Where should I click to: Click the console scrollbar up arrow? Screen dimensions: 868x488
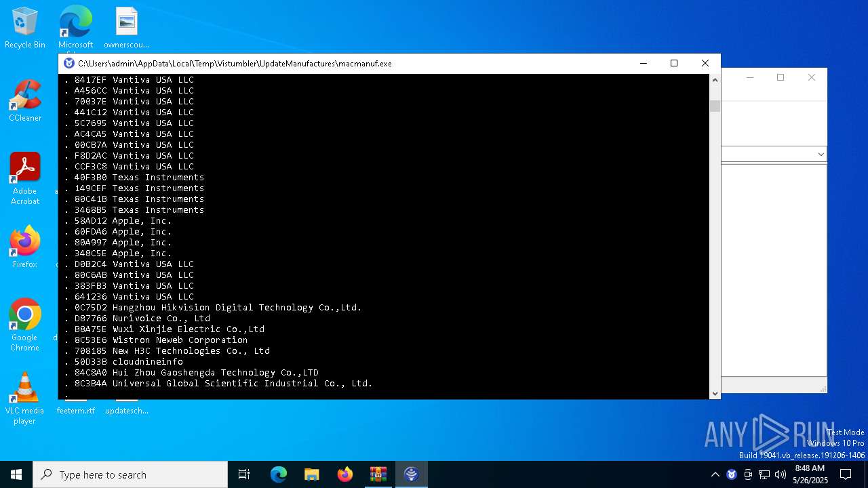point(715,80)
